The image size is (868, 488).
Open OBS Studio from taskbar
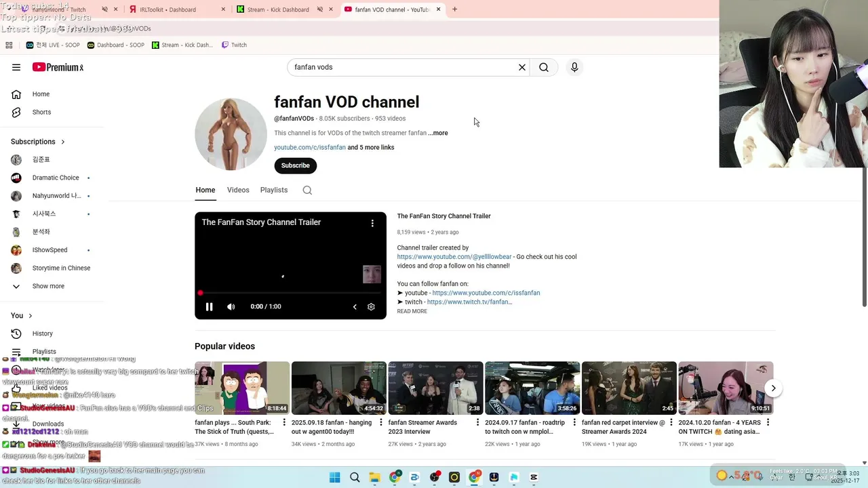435,477
